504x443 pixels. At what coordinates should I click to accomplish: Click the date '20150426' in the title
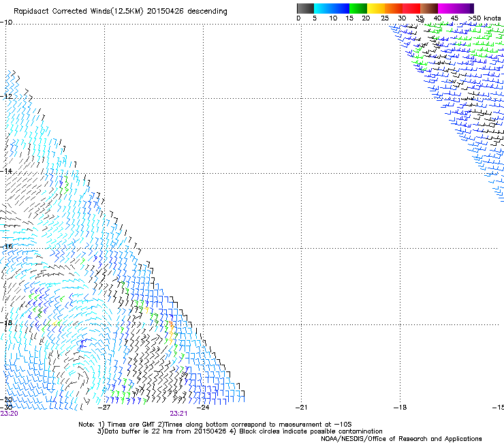click(x=166, y=12)
